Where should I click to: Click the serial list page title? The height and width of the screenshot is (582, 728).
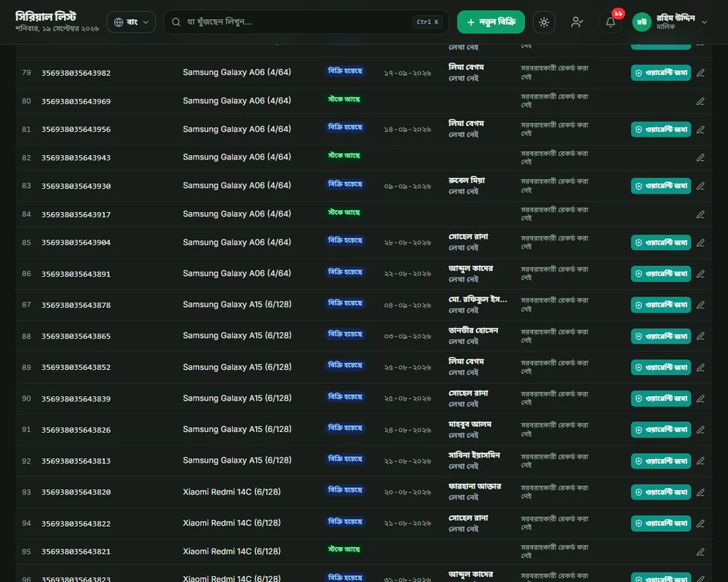tap(45, 17)
